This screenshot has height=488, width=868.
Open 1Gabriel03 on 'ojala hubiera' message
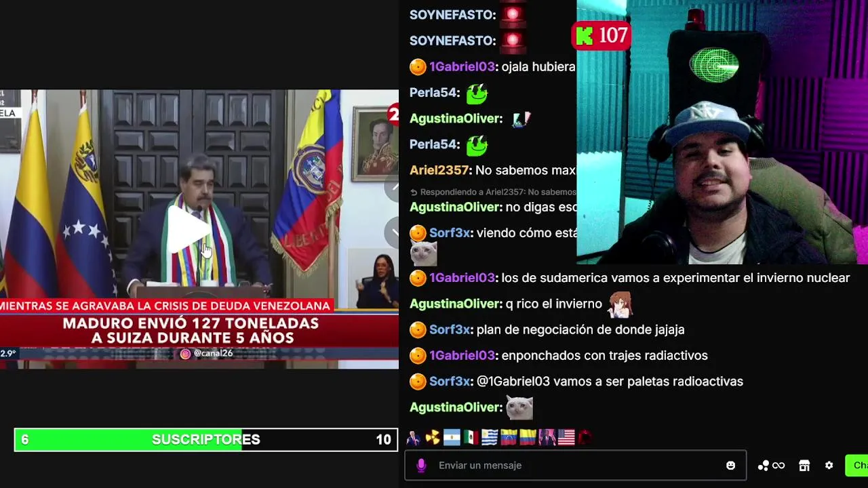coord(462,66)
